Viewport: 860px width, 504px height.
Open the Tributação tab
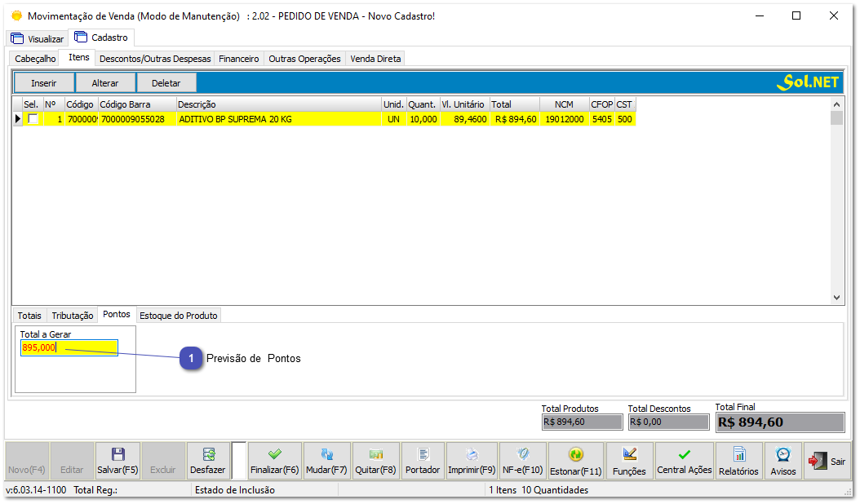click(x=72, y=315)
